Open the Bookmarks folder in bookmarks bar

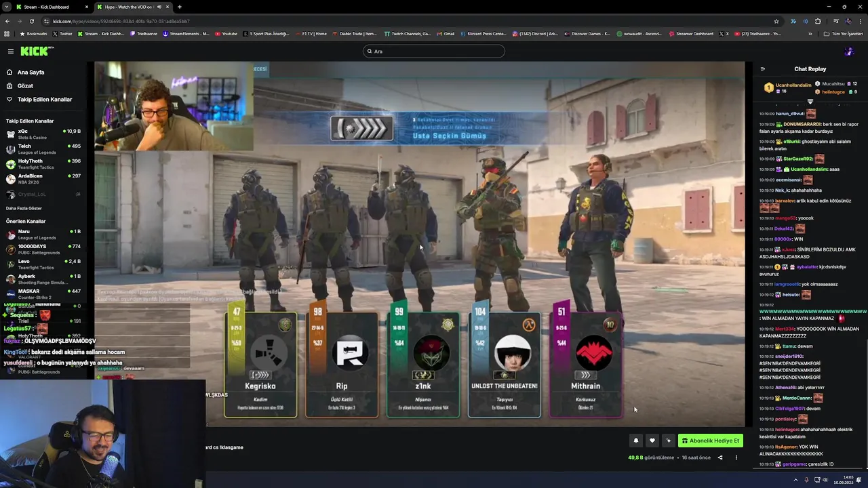pos(33,34)
